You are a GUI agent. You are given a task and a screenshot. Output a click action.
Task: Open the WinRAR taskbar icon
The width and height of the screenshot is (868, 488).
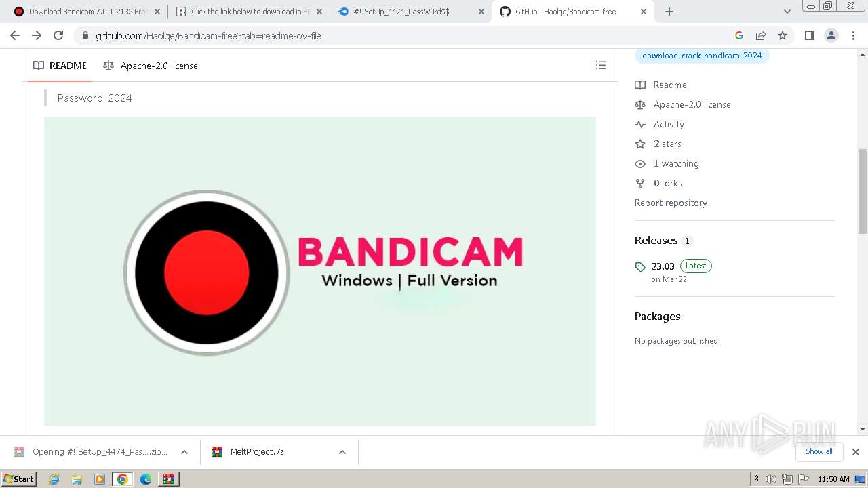click(x=169, y=479)
